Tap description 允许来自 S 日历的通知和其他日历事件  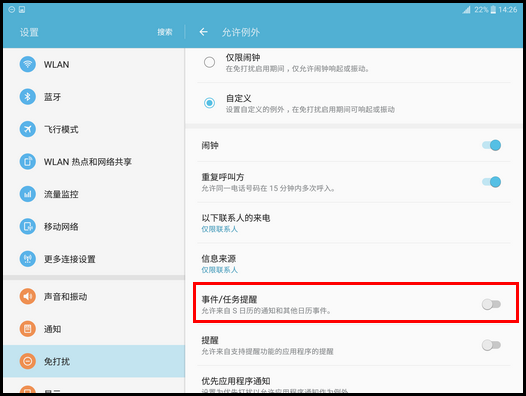click(266, 311)
